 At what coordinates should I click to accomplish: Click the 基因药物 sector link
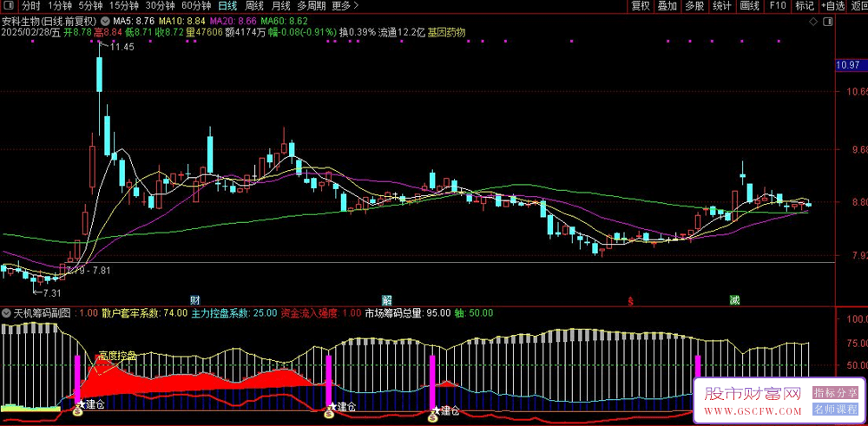click(x=447, y=33)
